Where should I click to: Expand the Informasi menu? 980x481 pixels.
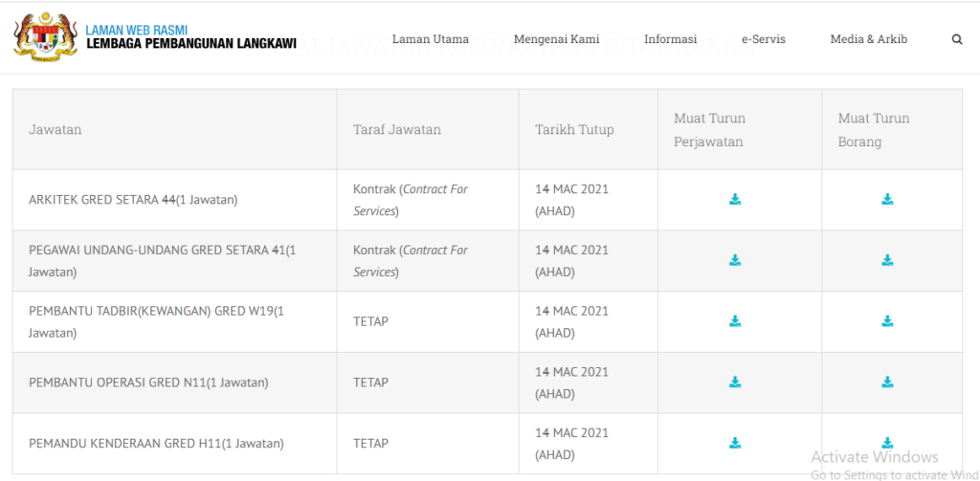point(670,39)
